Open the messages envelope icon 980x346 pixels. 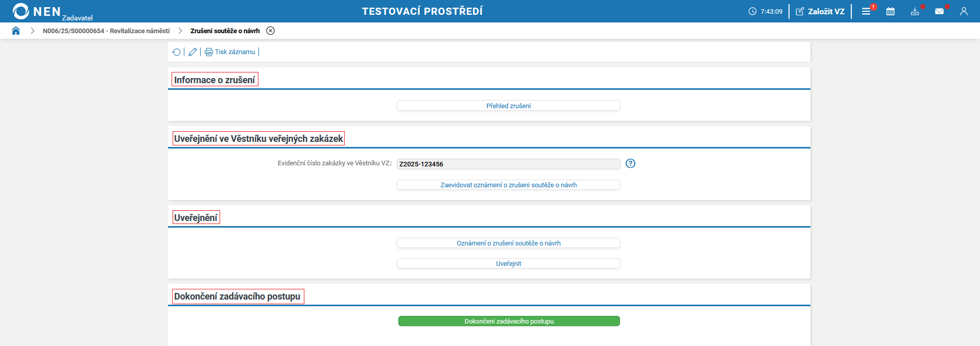click(940, 11)
